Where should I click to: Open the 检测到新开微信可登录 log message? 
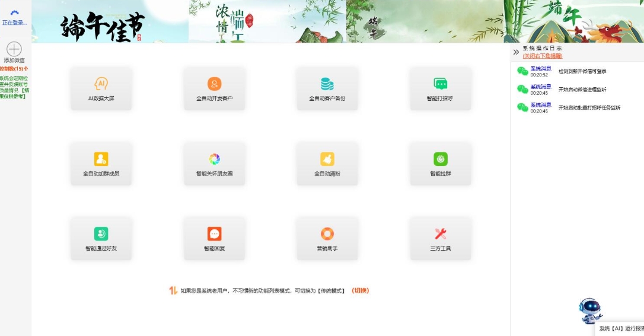[582, 72]
